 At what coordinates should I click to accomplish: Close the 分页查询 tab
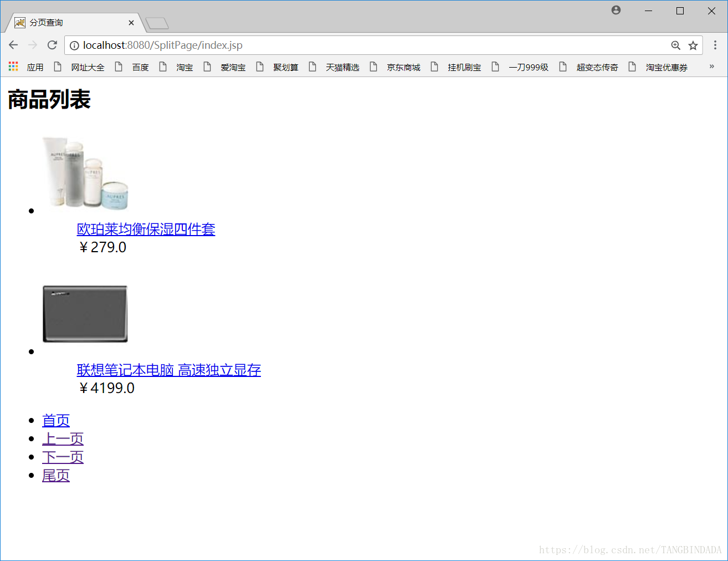[x=131, y=23]
